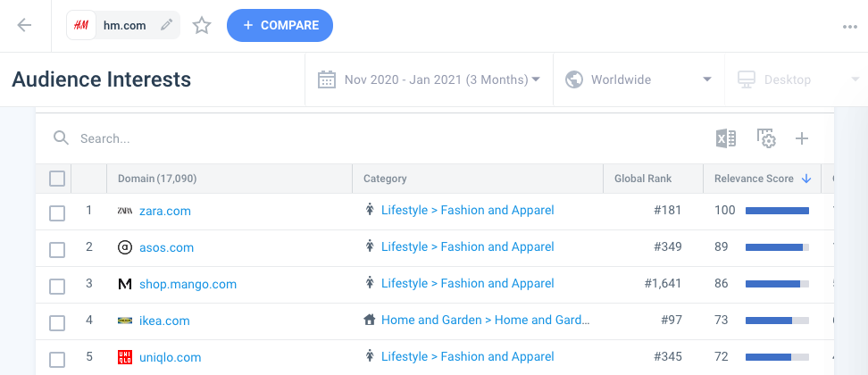Click the search magnifier icon
868x375 pixels.
tap(61, 137)
